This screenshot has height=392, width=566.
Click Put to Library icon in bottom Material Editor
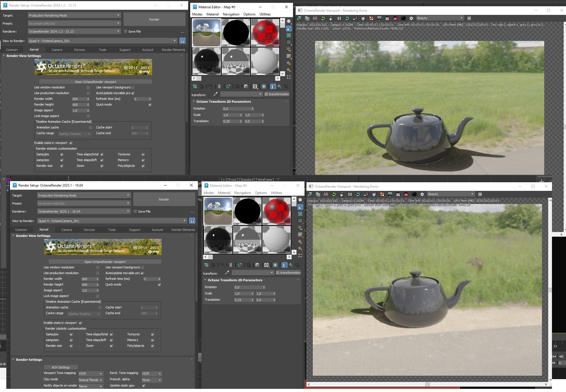tap(257, 265)
